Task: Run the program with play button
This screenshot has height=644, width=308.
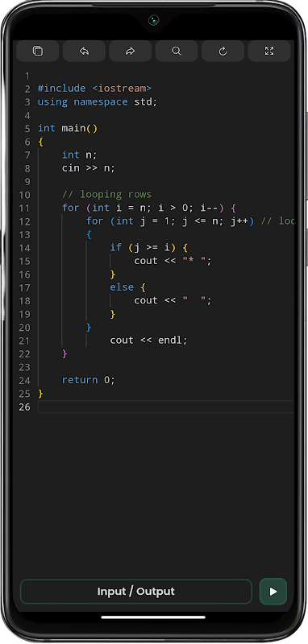Action: 273,592
